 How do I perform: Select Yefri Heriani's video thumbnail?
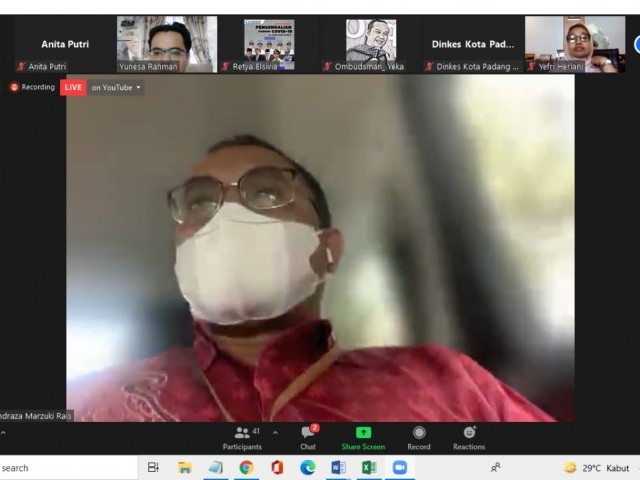point(574,44)
